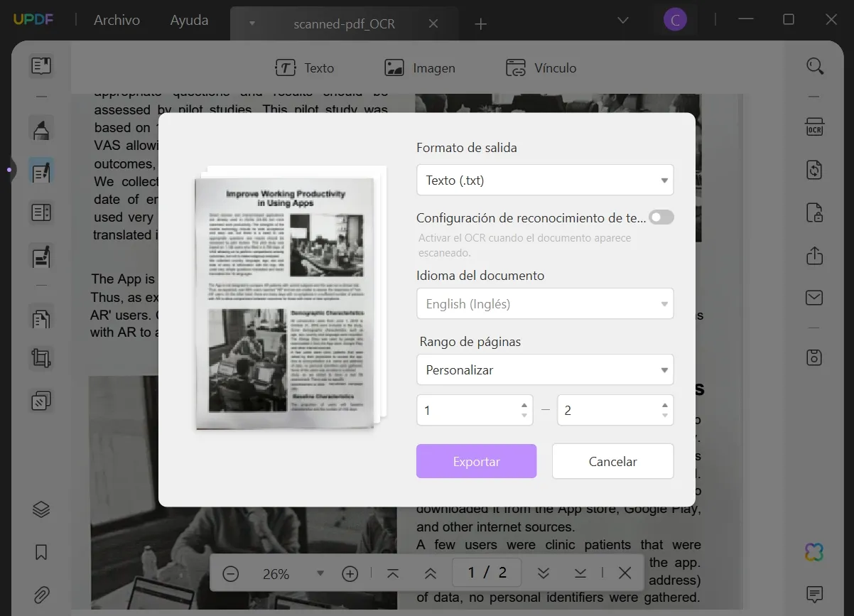854x616 pixels.
Task: Zoom out with the minus icon
Action: (230, 573)
